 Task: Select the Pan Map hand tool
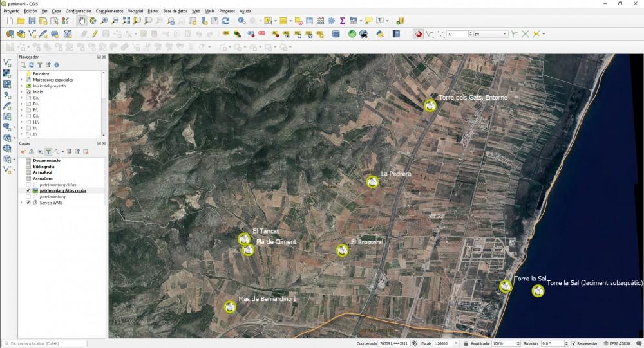(x=82, y=21)
